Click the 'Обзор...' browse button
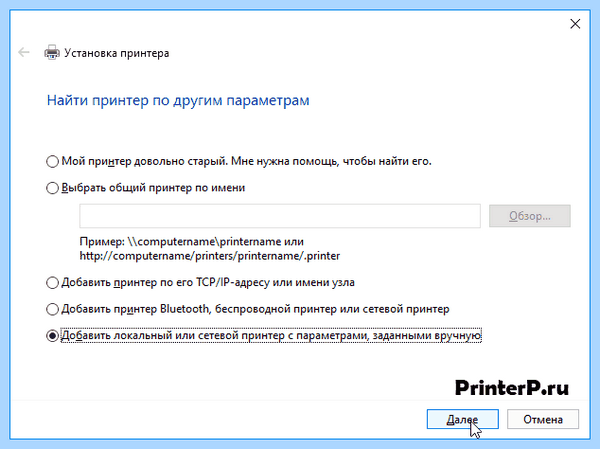Viewport: 600px width, 449px height. (x=530, y=216)
